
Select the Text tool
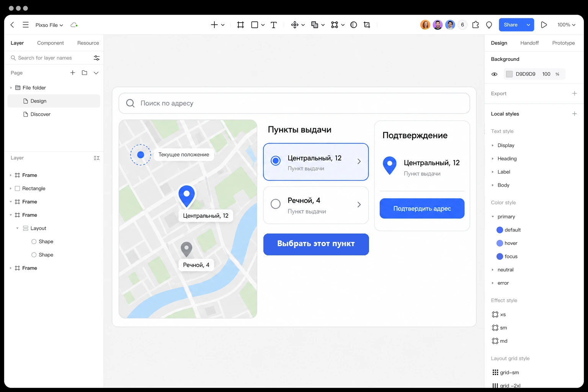click(x=274, y=25)
